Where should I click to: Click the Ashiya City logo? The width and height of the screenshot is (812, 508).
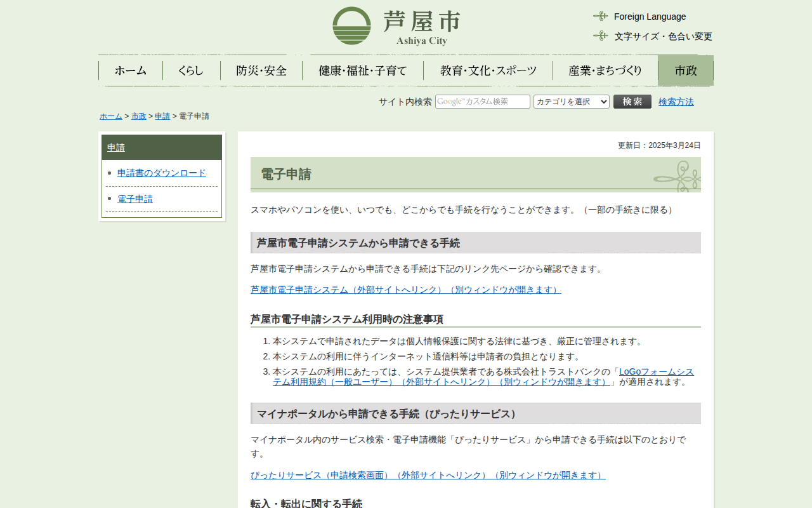[x=396, y=26]
